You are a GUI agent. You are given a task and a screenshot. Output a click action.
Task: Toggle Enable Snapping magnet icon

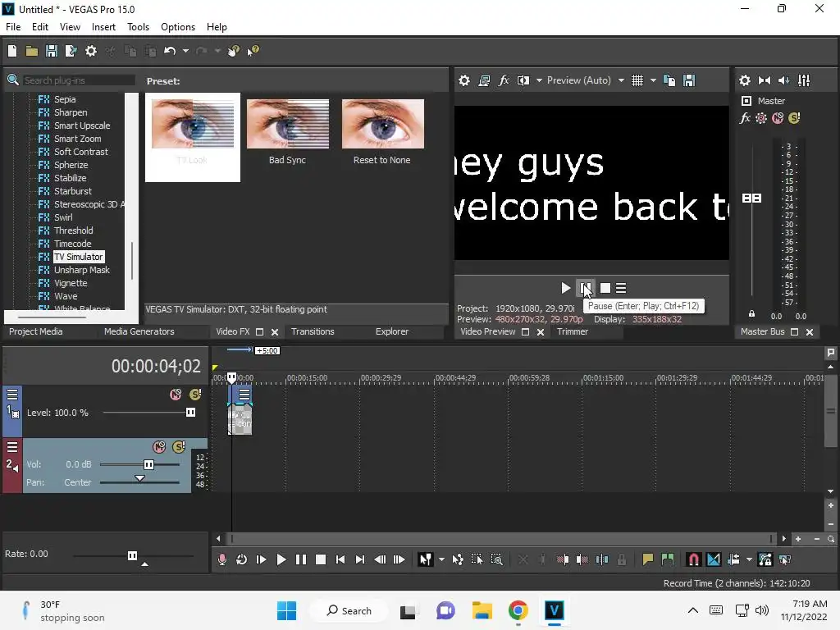693,559
